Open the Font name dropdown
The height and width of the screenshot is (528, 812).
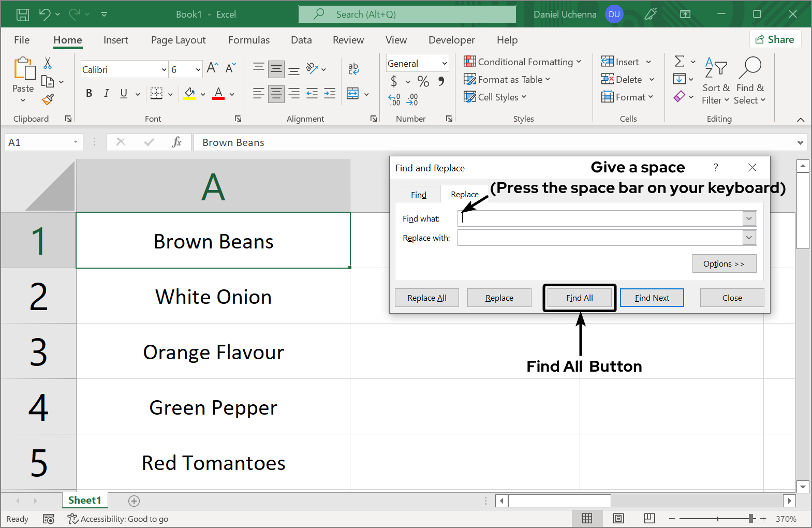[164, 70]
